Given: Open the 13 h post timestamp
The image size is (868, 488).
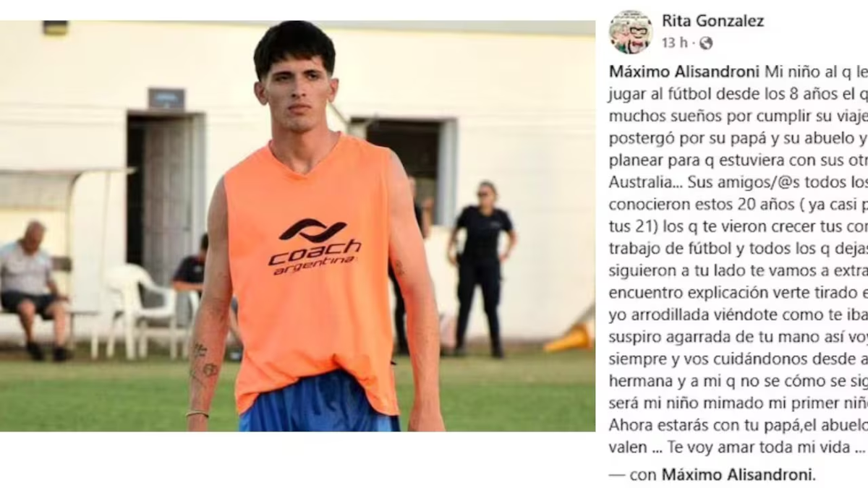Looking at the screenshot, I should 675,43.
